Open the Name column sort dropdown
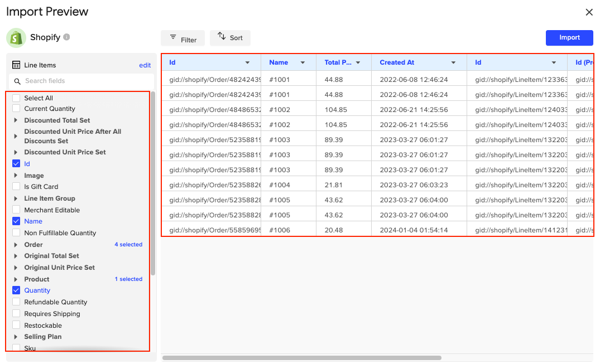Viewport: 600px width, 364px height. [303, 62]
